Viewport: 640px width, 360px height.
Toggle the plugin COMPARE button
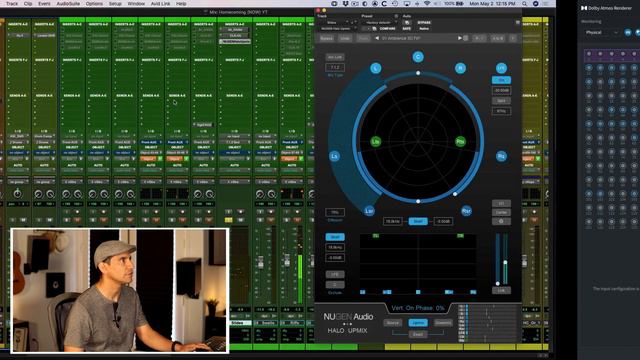387,29
